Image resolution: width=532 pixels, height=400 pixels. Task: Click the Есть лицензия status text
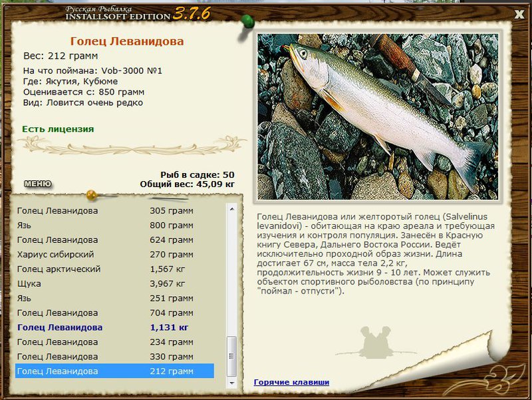point(58,129)
